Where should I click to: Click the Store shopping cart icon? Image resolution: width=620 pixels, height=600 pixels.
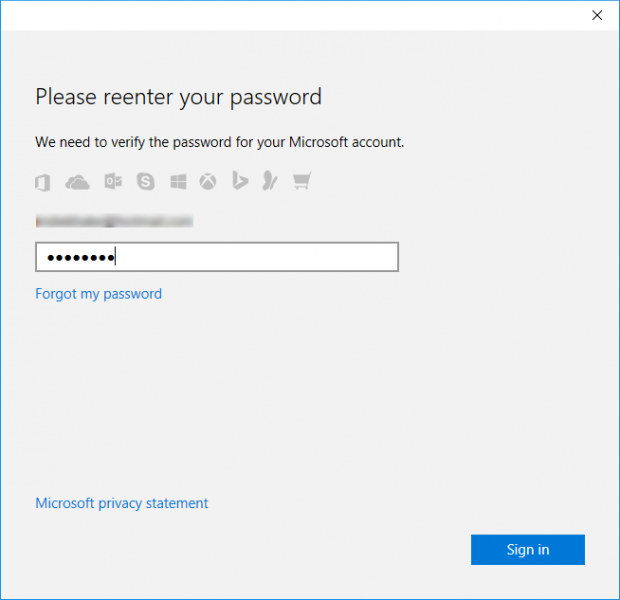pos(302,181)
